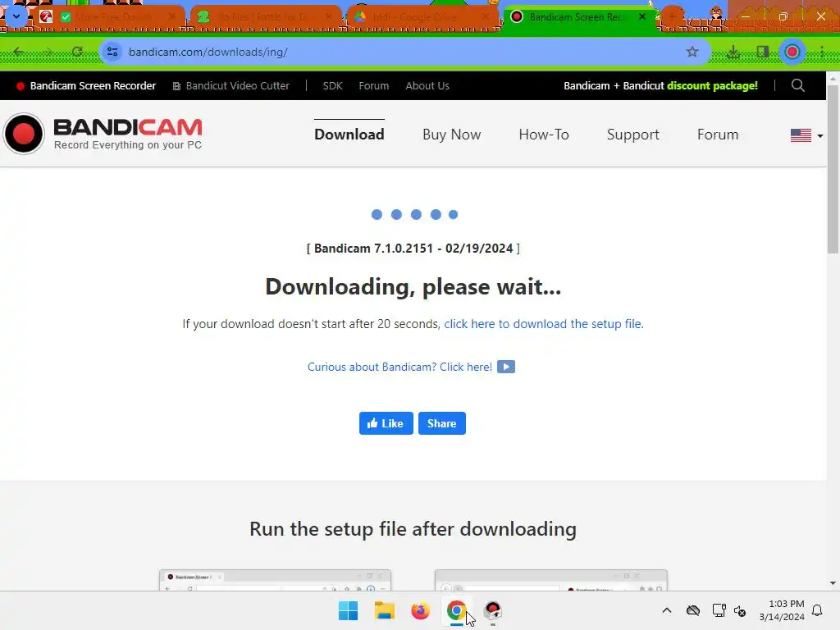
Task: Open Firefox from the taskbar
Action: [x=420, y=610]
